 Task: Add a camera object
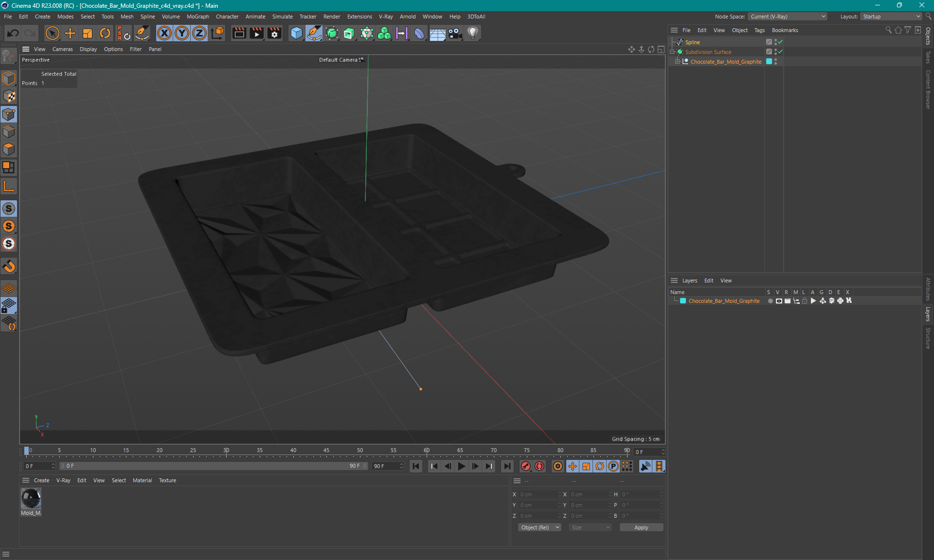point(455,33)
